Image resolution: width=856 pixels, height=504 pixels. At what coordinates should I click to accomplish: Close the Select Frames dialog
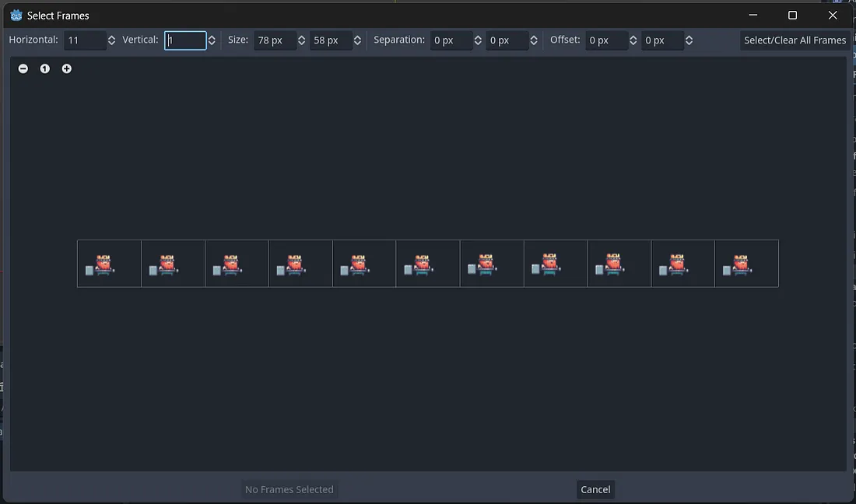pos(833,16)
